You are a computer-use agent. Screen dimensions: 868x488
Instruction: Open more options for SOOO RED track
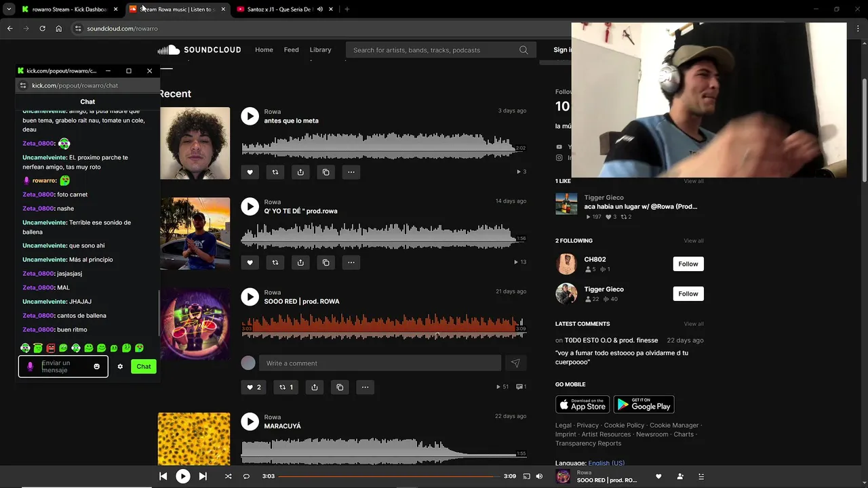tap(366, 387)
